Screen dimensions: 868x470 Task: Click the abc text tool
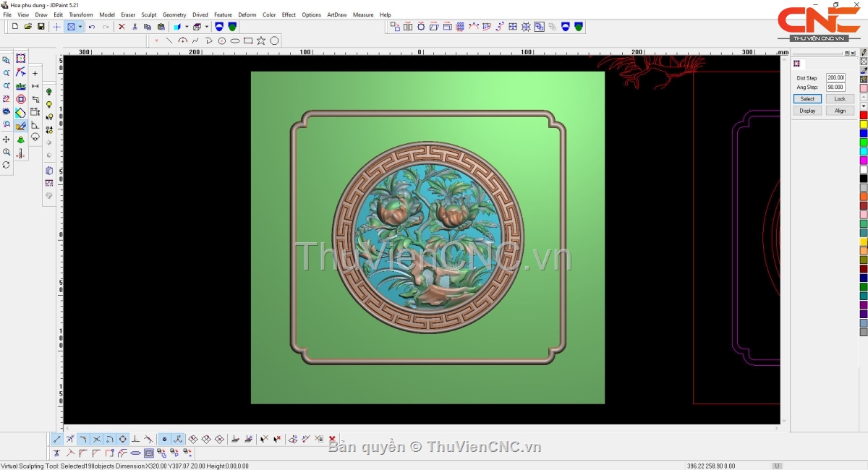coord(21,86)
